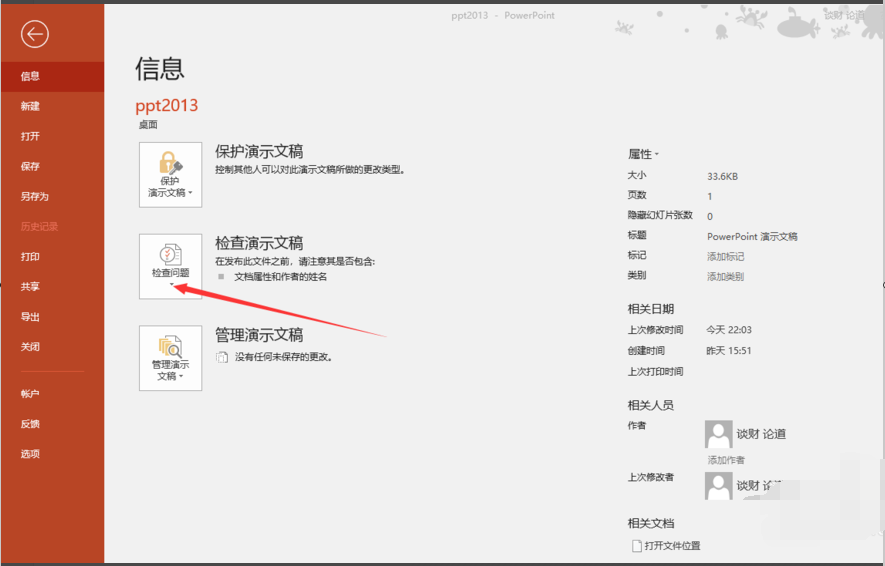Click the 添加类别 field
885x566 pixels.
click(x=726, y=277)
